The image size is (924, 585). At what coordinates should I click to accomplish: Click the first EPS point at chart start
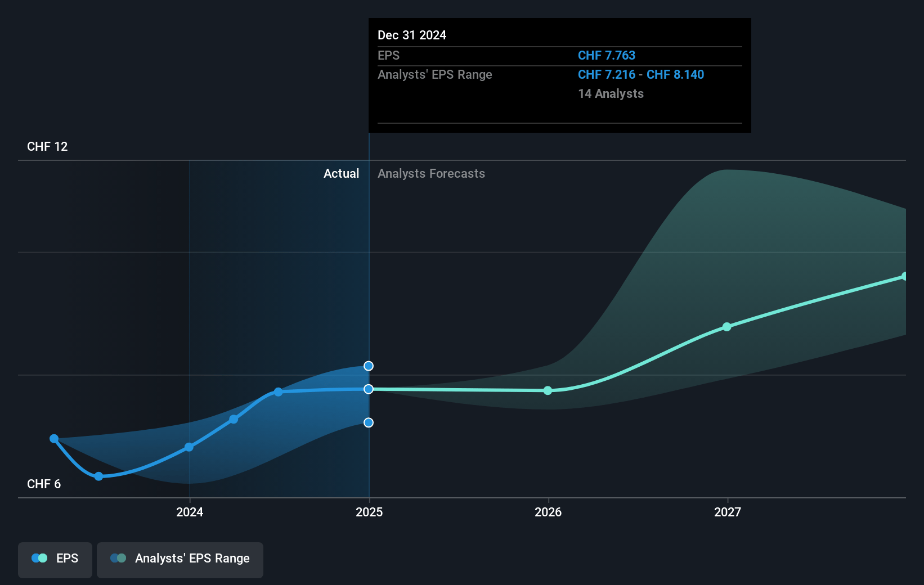pyautogui.click(x=54, y=439)
